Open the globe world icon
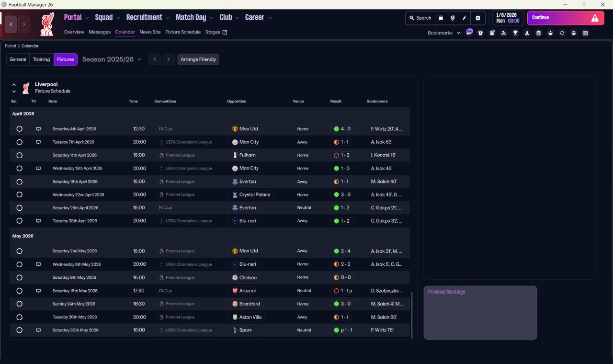Image resolution: width=613 pixels, height=364 pixels. 453,18
